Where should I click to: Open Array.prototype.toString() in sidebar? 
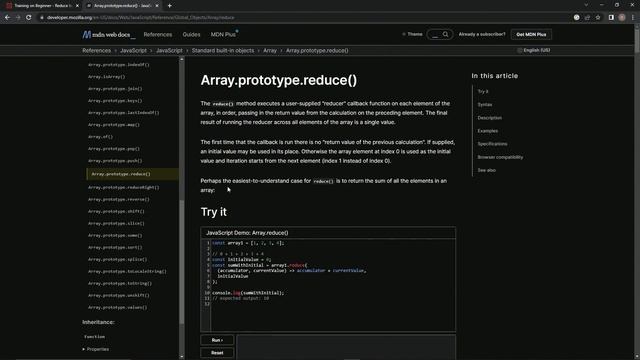coord(120,283)
